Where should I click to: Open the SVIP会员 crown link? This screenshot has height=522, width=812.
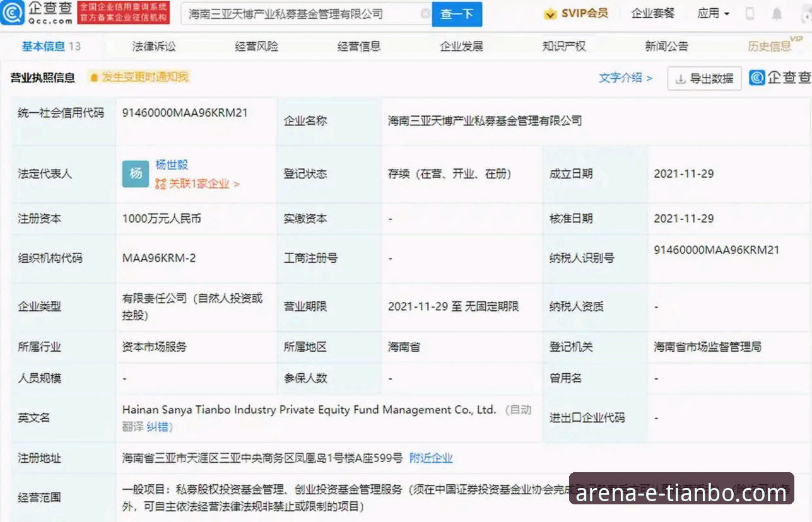click(576, 13)
